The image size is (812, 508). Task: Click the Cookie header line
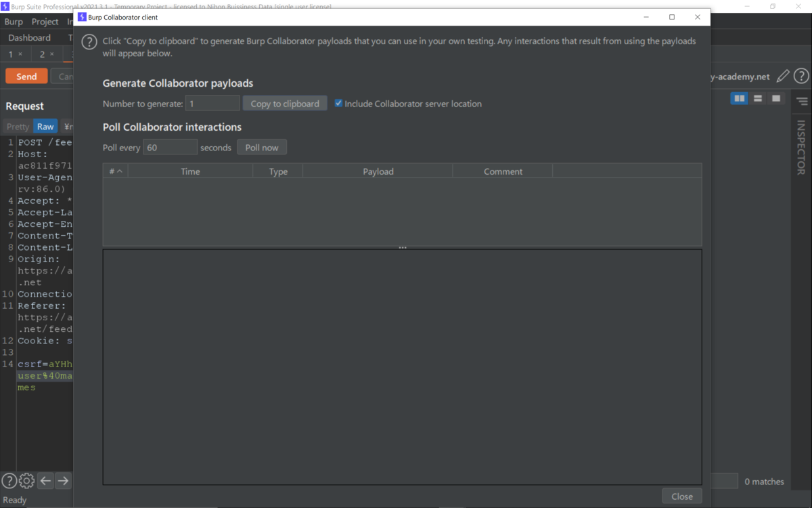(x=45, y=341)
